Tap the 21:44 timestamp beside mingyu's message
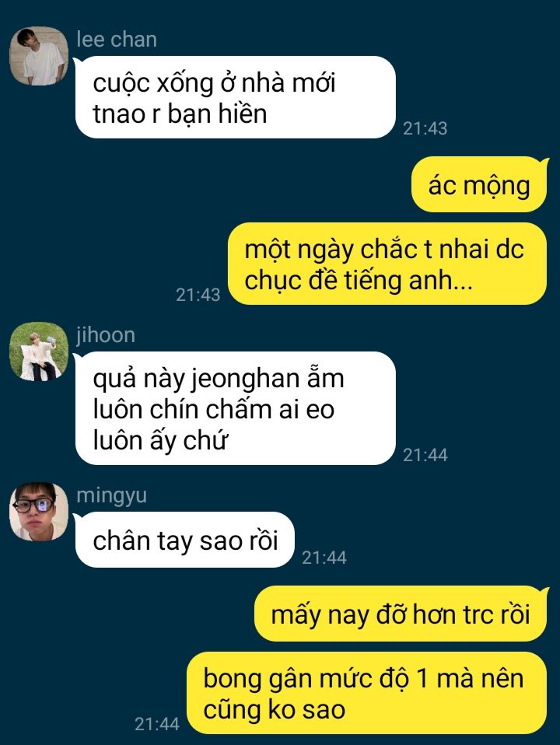Viewport: 560px width, 745px height. point(324,558)
